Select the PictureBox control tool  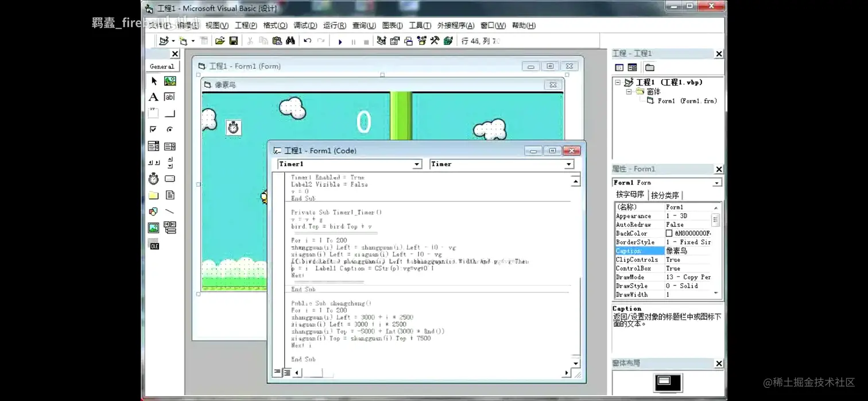(x=170, y=81)
